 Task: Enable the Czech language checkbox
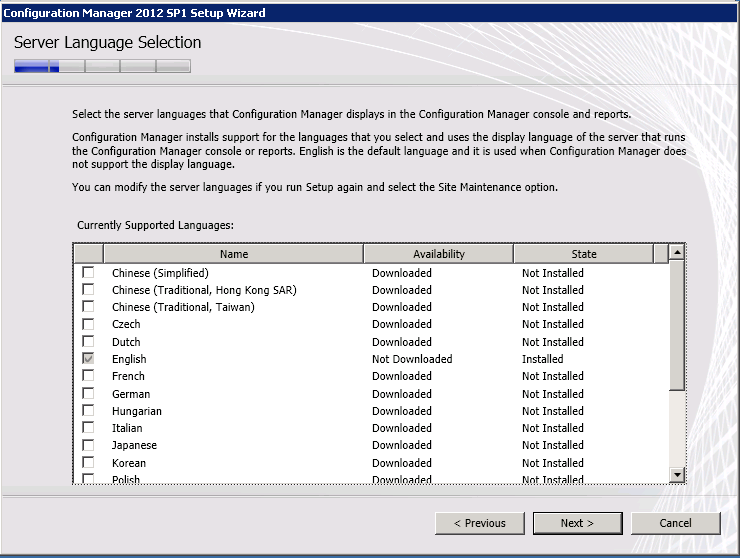(89, 324)
